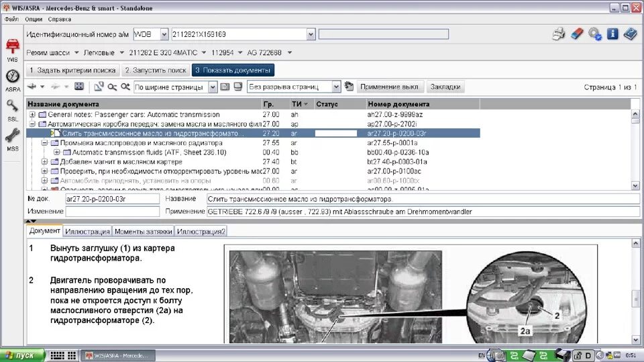Viewport: 644px width, 362px height.
Task: Switch to the Документ tab
Action: click(x=45, y=231)
